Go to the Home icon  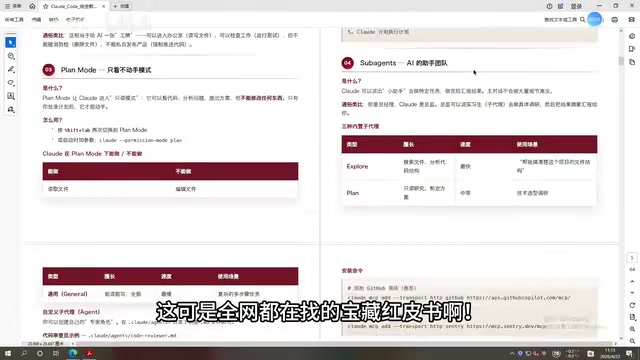32,6
